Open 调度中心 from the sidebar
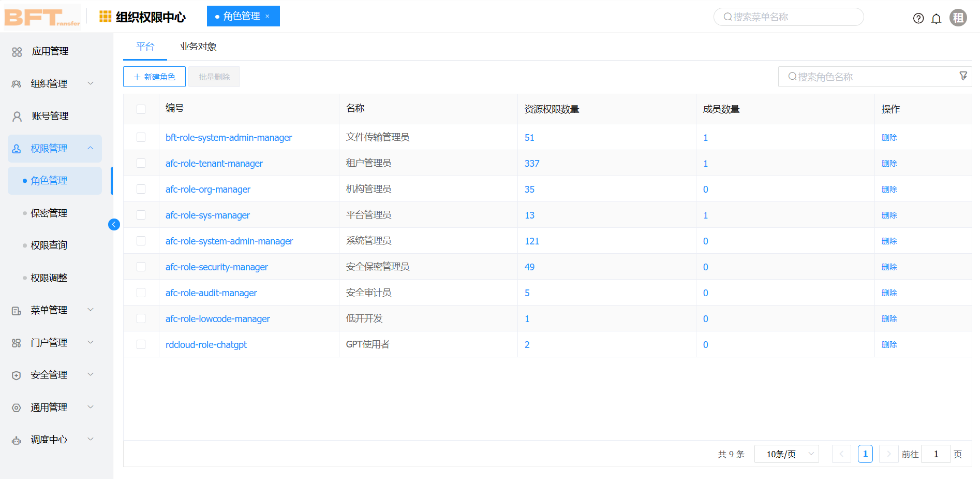The image size is (980, 479). [x=48, y=439]
